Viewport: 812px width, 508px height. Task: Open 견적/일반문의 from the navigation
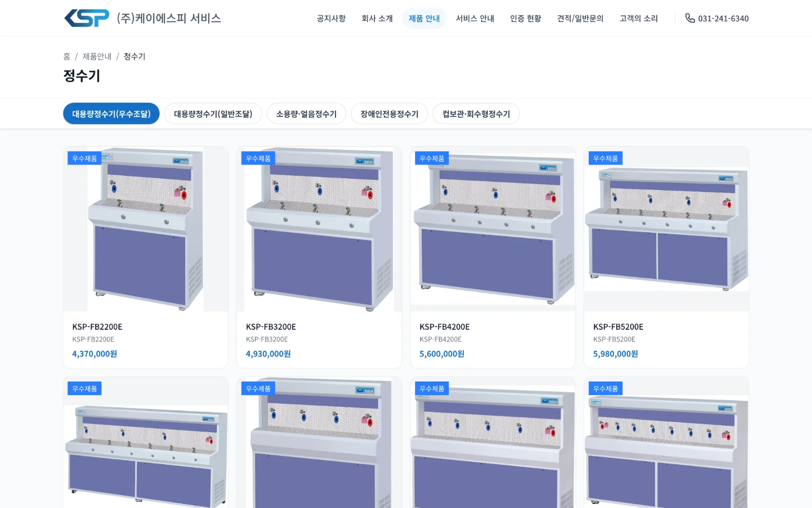(580, 18)
